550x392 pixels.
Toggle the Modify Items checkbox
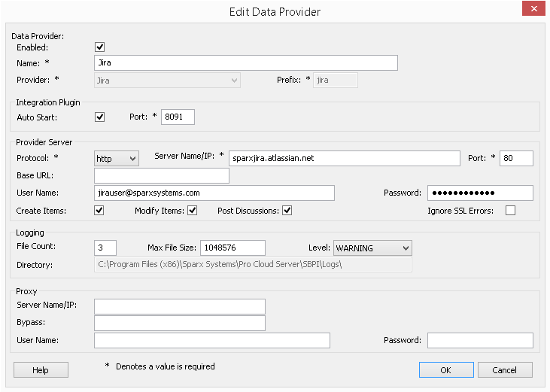pos(193,211)
